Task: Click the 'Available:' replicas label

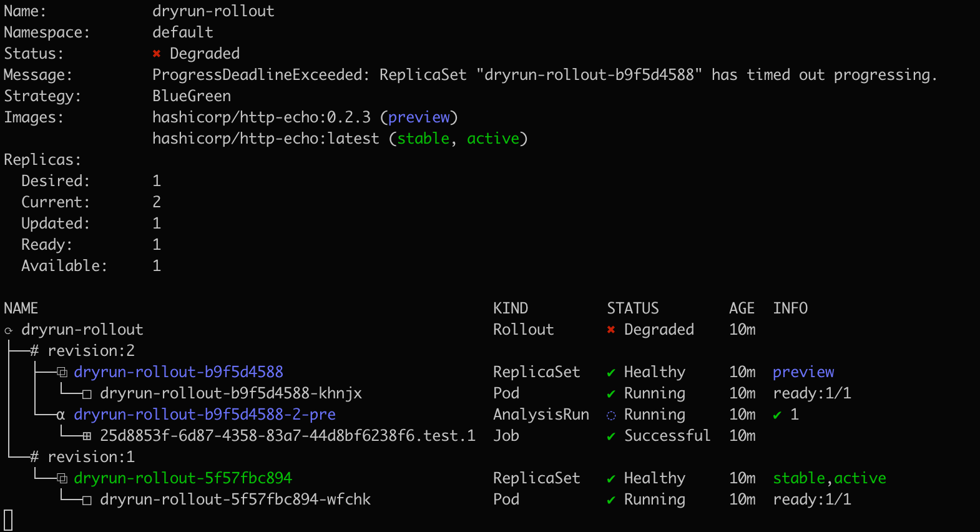Action: point(64,266)
